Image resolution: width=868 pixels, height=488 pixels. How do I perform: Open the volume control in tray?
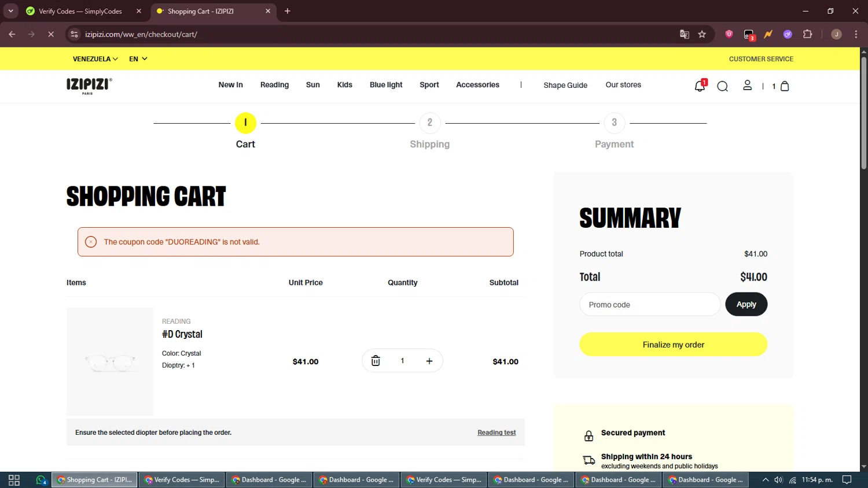click(778, 480)
